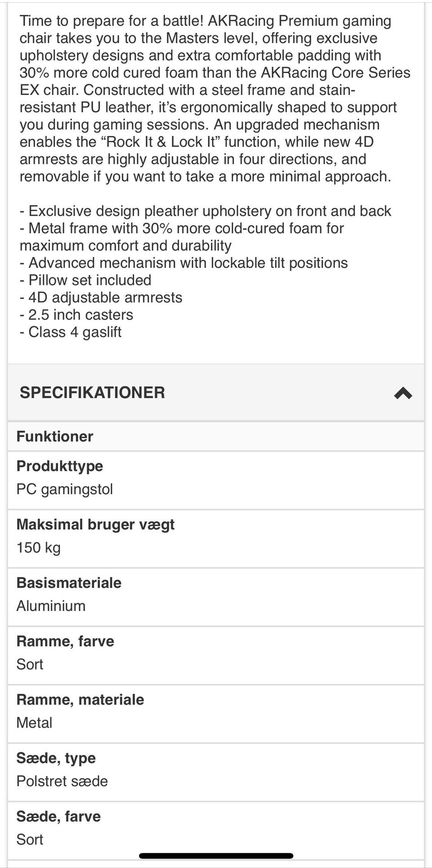Tap the home indicator bar
The width and height of the screenshot is (432, 868).
tap(216, 855)
